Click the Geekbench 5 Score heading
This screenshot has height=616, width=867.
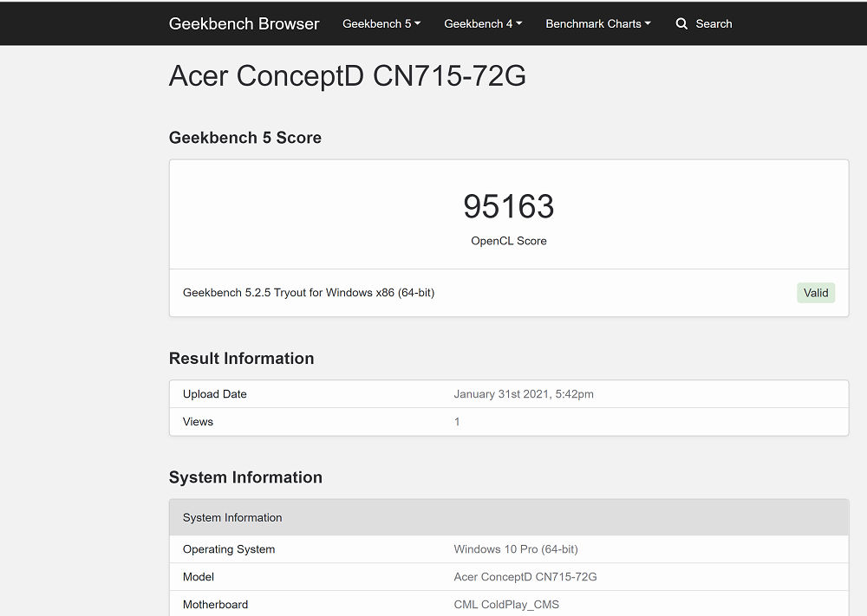245,138
